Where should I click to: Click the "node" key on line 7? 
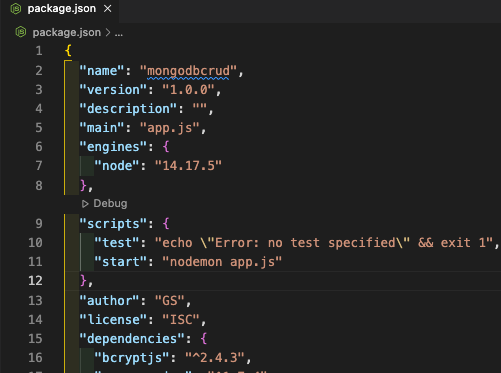click(x=117, y=166)
